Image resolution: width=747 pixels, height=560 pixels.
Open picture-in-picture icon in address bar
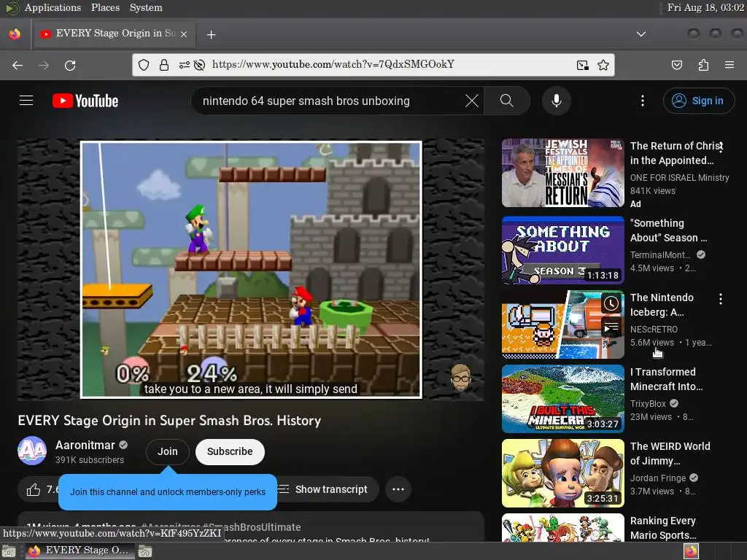(x=583, y=65)
